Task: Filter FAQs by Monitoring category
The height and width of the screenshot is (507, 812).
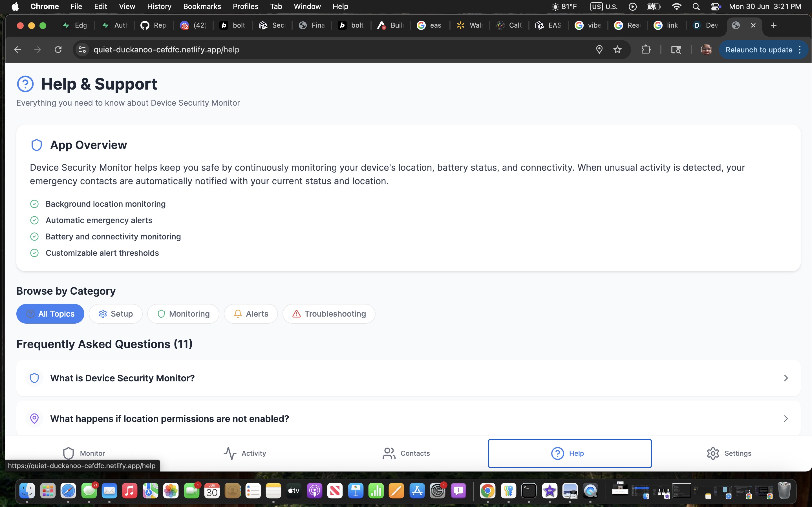Action: click(183, 313)
